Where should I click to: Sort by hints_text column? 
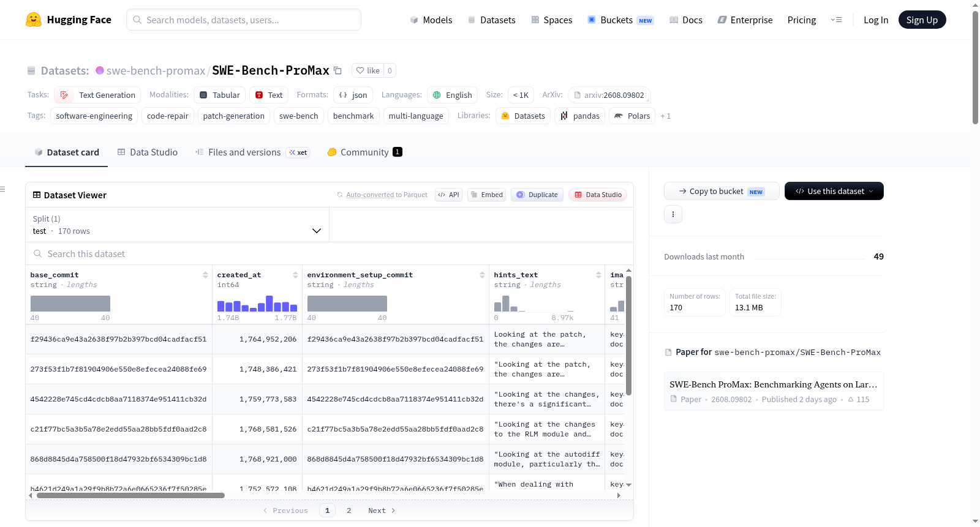pos(598,275)
